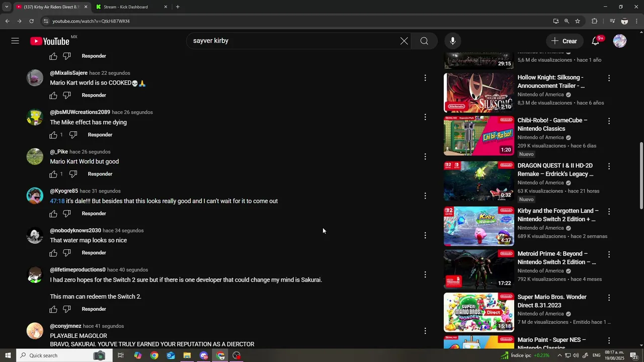The width and height of the screenshot is (644, 362).
Task: Open the taskbar clock and date
Action: point(614,355)
